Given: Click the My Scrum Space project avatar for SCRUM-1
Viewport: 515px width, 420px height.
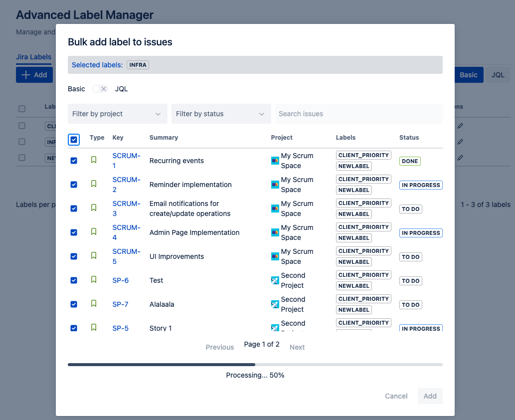Looking at the screenshot, I should click(x=275, y=161).
